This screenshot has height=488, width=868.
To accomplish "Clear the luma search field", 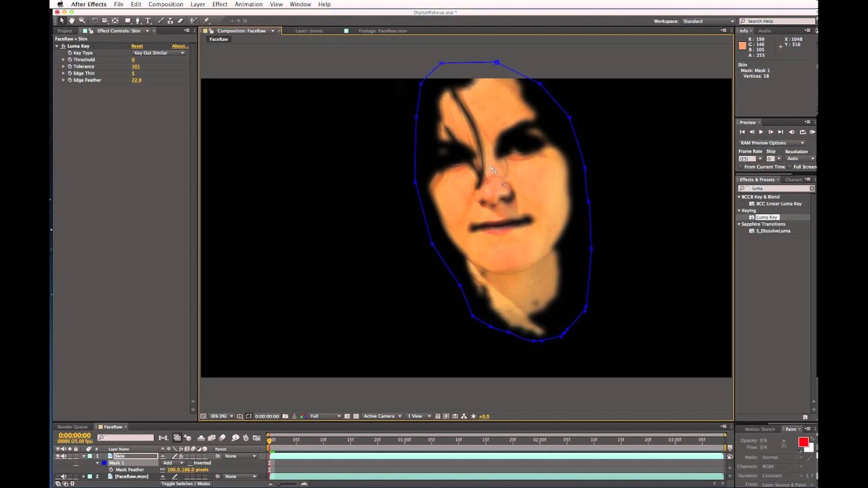I will pyautogui.click(x=812, y=188).
